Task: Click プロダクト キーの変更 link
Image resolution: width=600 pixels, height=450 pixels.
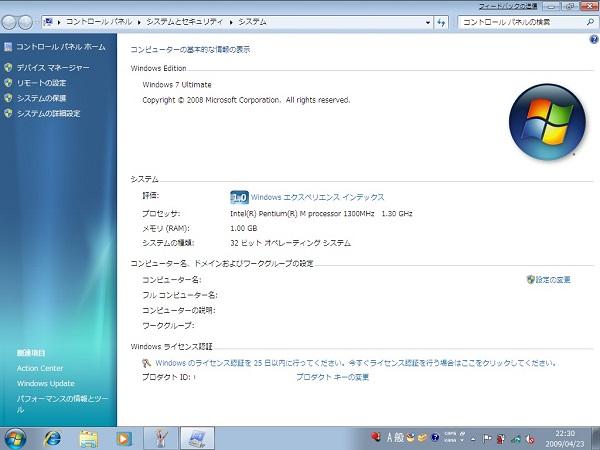Action: tap(333, 377)
